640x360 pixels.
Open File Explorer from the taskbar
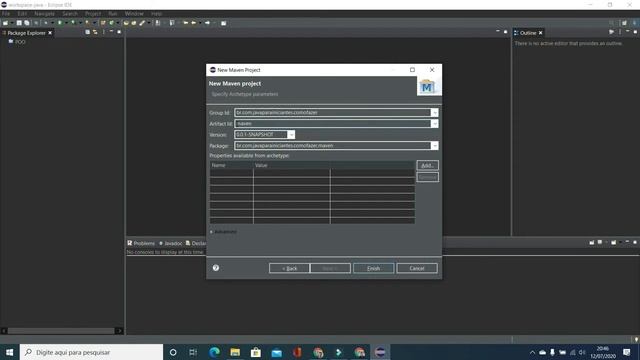(x=235, y=352)
